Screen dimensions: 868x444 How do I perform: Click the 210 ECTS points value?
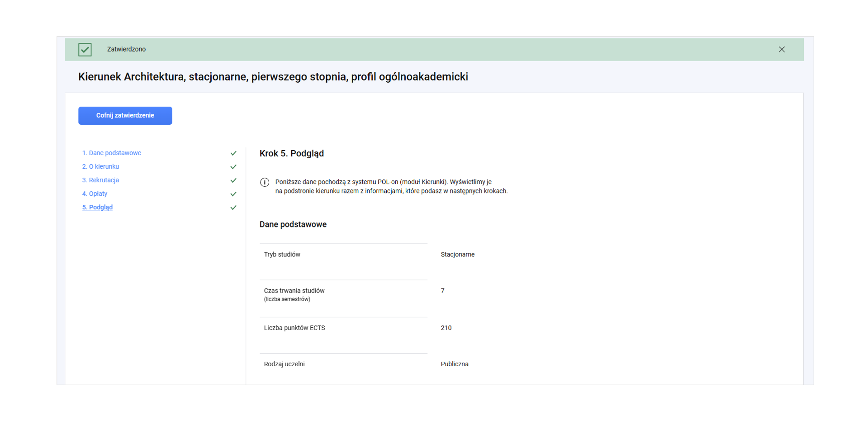[x=446, y=328]
